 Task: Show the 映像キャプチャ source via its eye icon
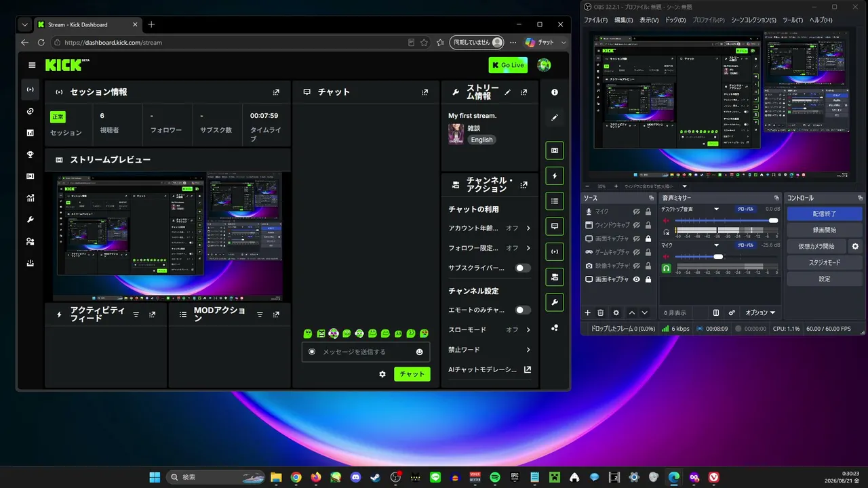point(637,266)
